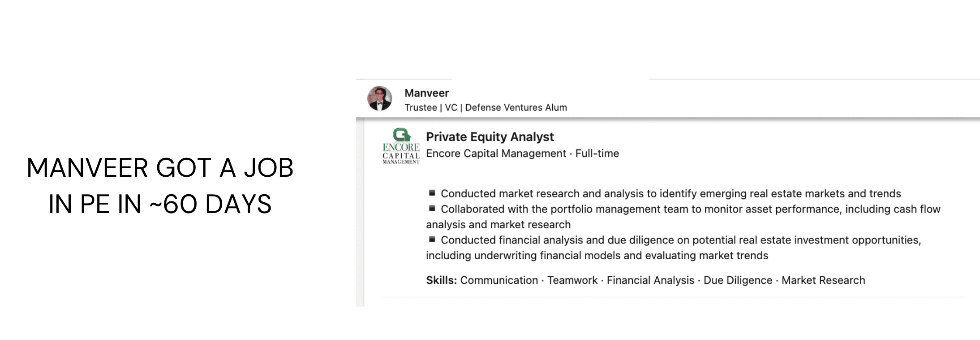Click the bullet before 'Conducted financial analysis'
This screenshot has width=980, height=340.
pos(432,240)
